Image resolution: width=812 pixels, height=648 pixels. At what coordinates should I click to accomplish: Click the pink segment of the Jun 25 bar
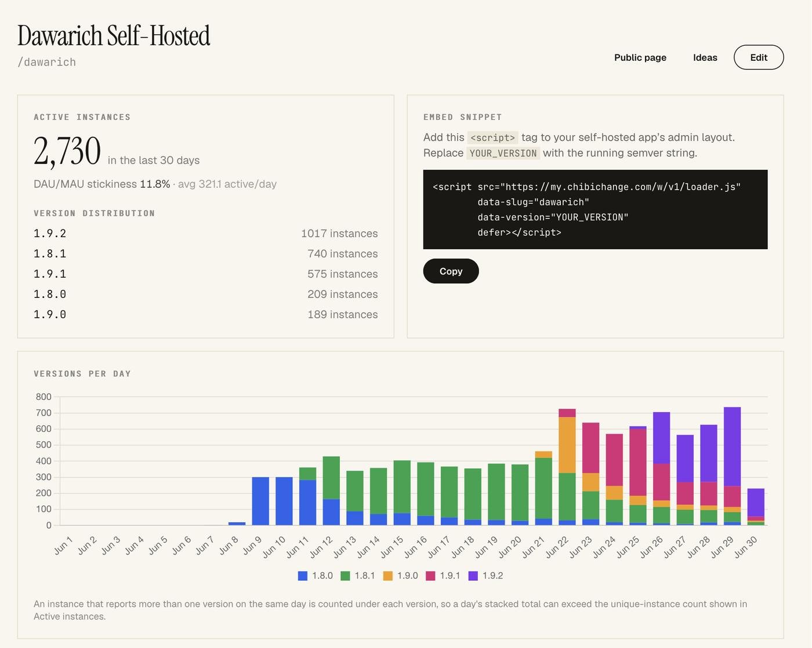[x=638, y=463]
